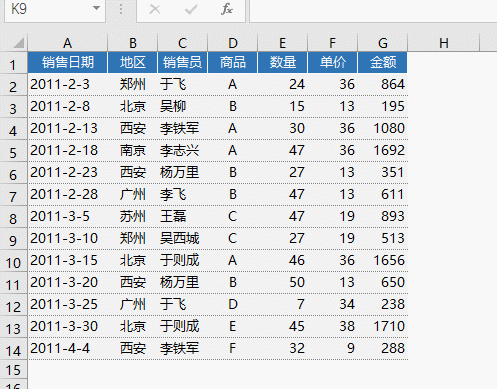This screenshot has width=497, height=389.
Task: Click the amount cell 1710
Action: pyautogui.click(x=382, y=326)
